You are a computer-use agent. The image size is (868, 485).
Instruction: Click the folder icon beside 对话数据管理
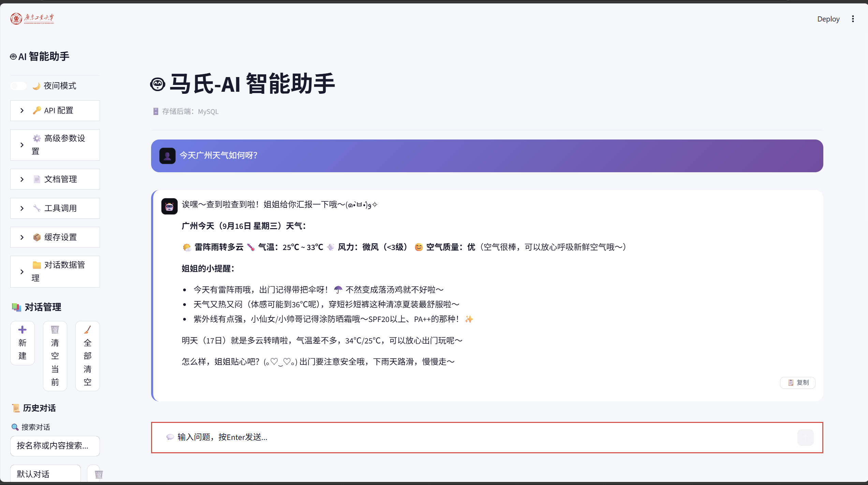click(36, 265)
